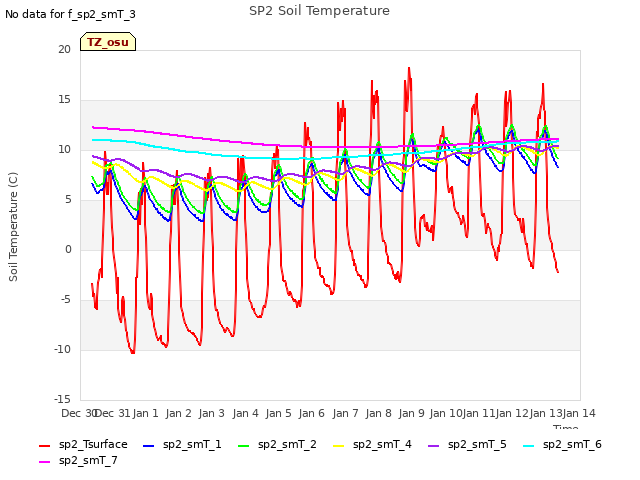Image resolution: width=640 pixels, height=480 pixels.
Task: Click the yellow sp2_smT_4 legend swatch
Action: click(x=339, y=446)
